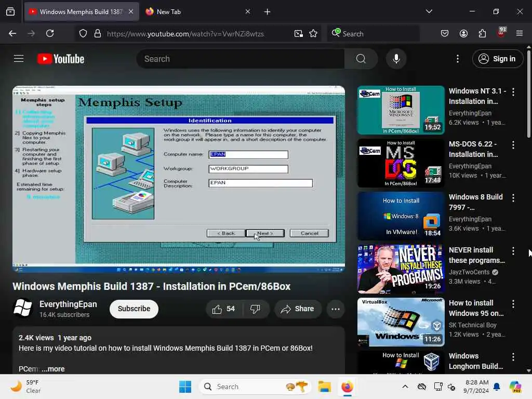The width and height of the screenshot is (532, 399).
Task: Open NEVER INSTALL THESE PROGRAMS thumbnail
Action: pyautogui.click(x=401, y=269)
